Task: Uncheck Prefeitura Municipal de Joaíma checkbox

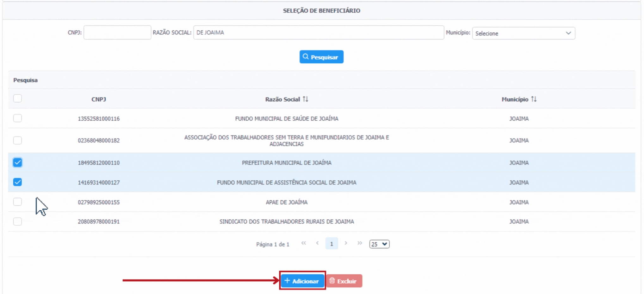Action: [x=18, y=163]
